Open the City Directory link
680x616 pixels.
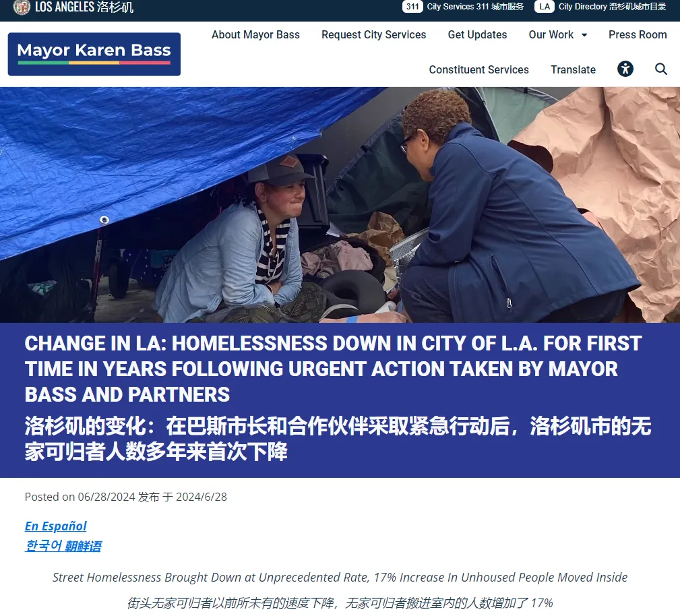tap(613, 7)
